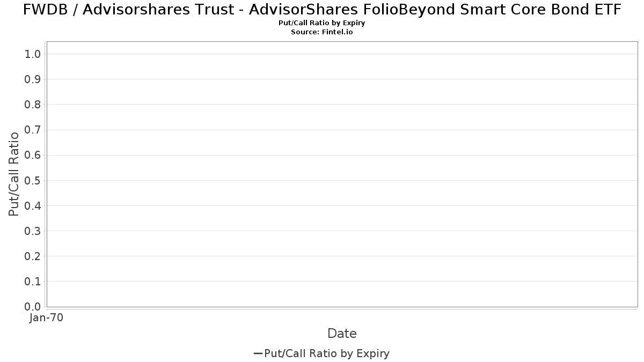Click the Jan-70 x-axis label

click(47, 318)
